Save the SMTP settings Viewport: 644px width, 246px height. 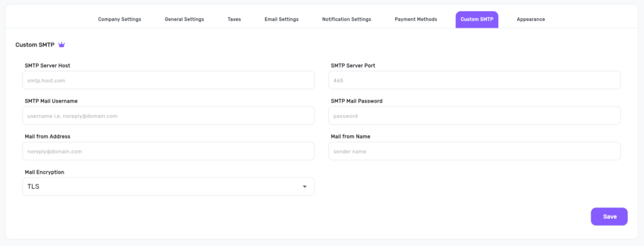[609, 216]
